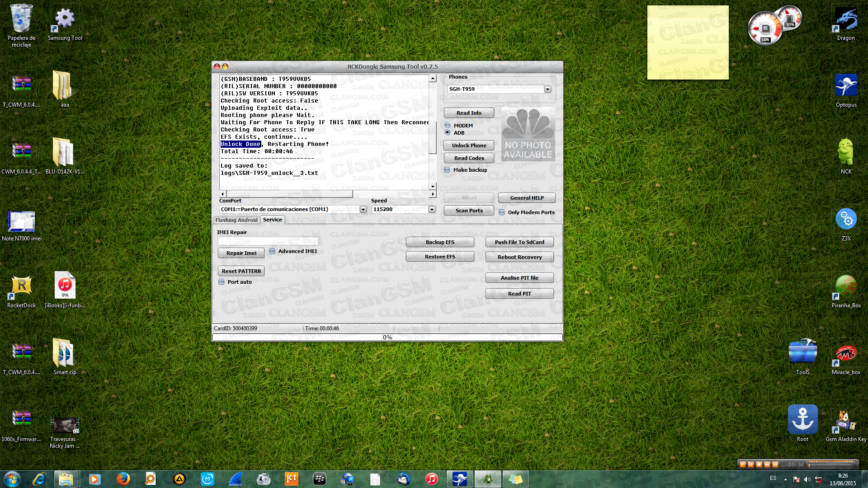Click the IMEI Repair input field
The image size is (868, 488).
pyautogui.click(x=268, y=241)
